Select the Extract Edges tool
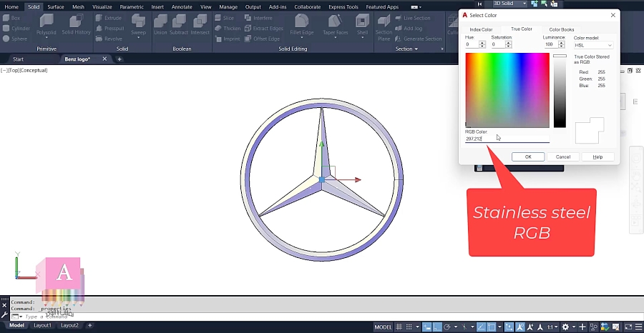 [263, 29]
